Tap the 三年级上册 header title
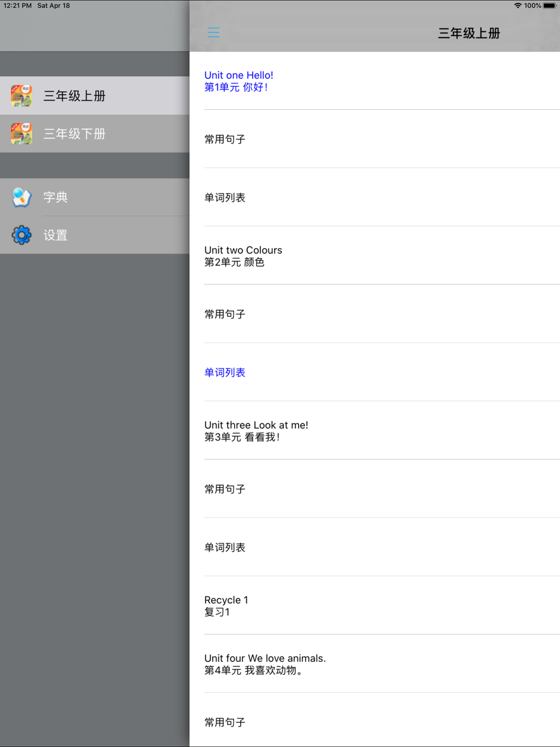 [x=469, y=33]
